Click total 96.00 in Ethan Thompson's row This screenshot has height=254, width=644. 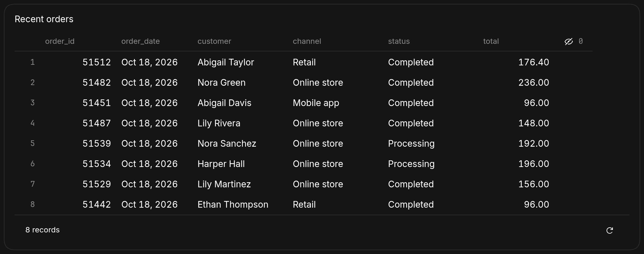pos(536,204)
